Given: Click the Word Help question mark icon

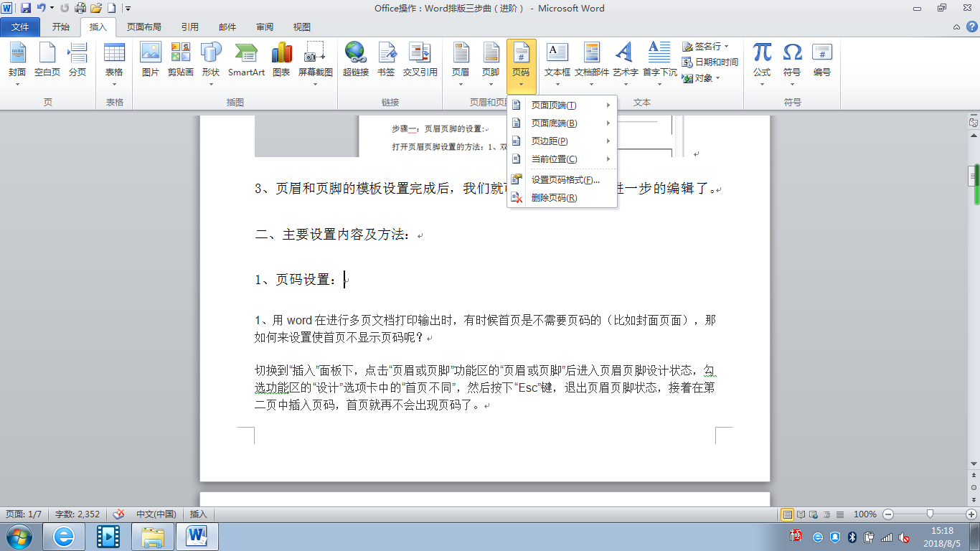Looking at the screenshot, I should point(971,27).
